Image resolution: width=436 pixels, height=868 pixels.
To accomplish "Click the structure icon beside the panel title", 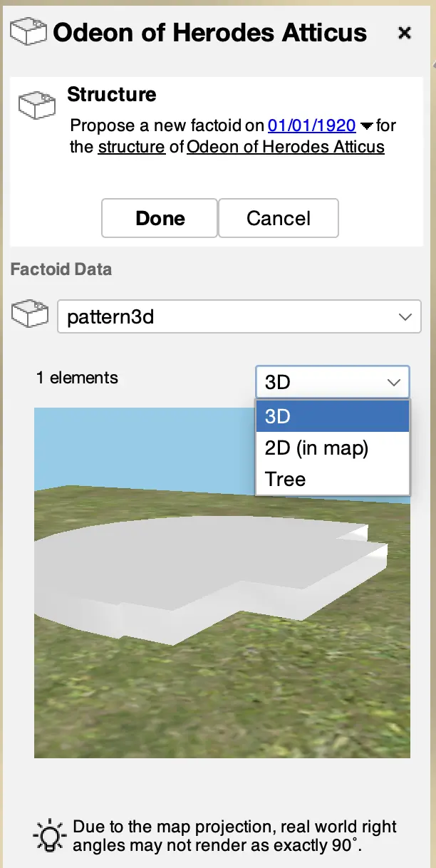I will click(x=29, y=32).
